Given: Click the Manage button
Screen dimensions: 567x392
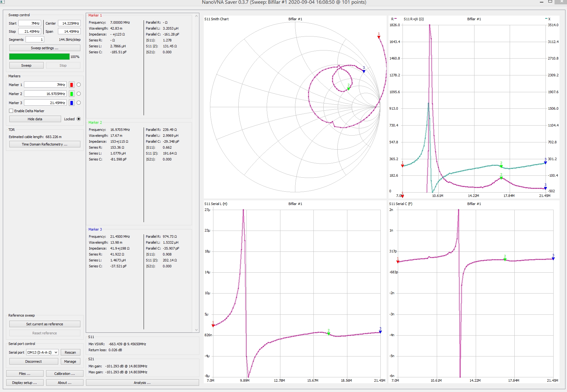Looking at the screenshot, I should (x=70, y=361).
